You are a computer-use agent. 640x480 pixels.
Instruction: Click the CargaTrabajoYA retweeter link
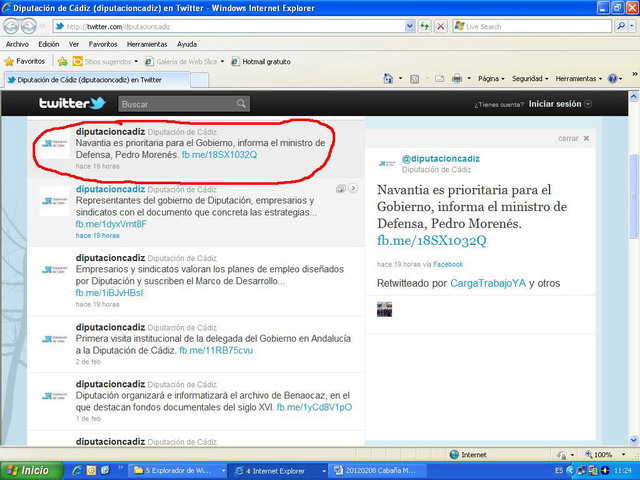[x=488, y=283]
